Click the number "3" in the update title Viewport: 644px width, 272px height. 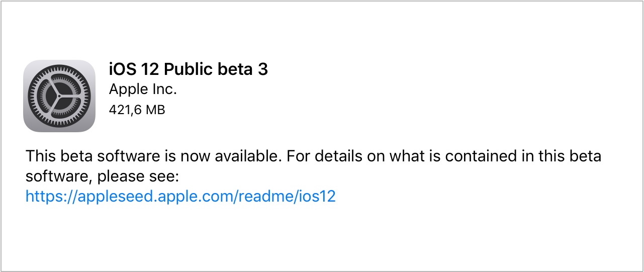(x=263, y=69)
